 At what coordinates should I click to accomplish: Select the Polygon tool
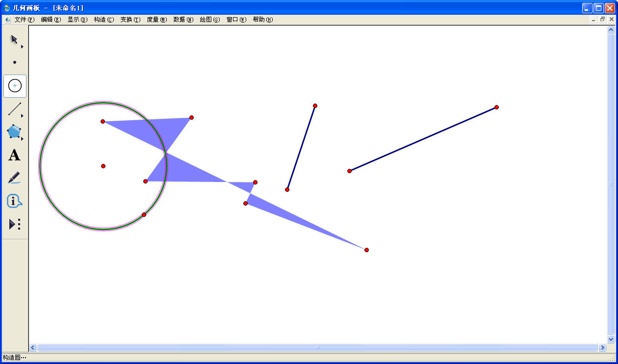[x=14, y=131]
